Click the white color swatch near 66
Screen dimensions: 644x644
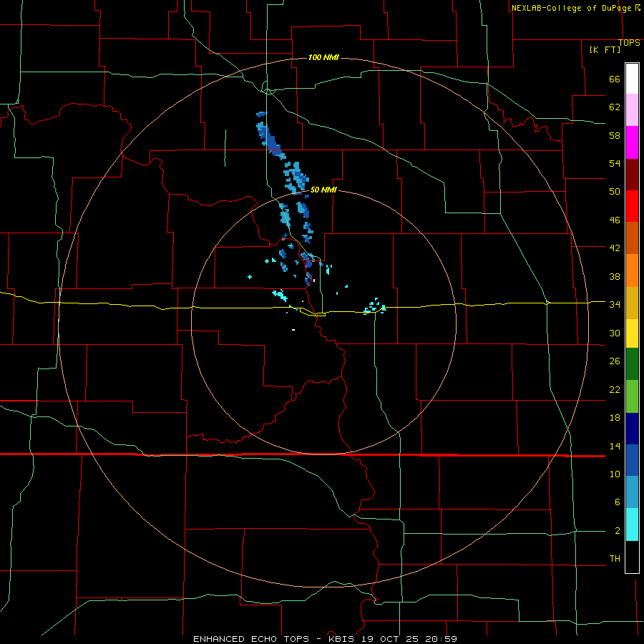point(632,79)
